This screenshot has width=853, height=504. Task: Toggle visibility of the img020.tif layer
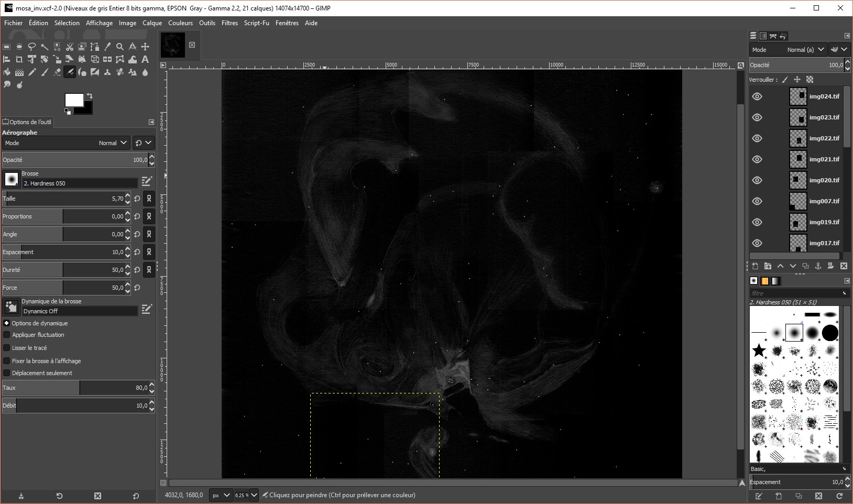point(757,180)
